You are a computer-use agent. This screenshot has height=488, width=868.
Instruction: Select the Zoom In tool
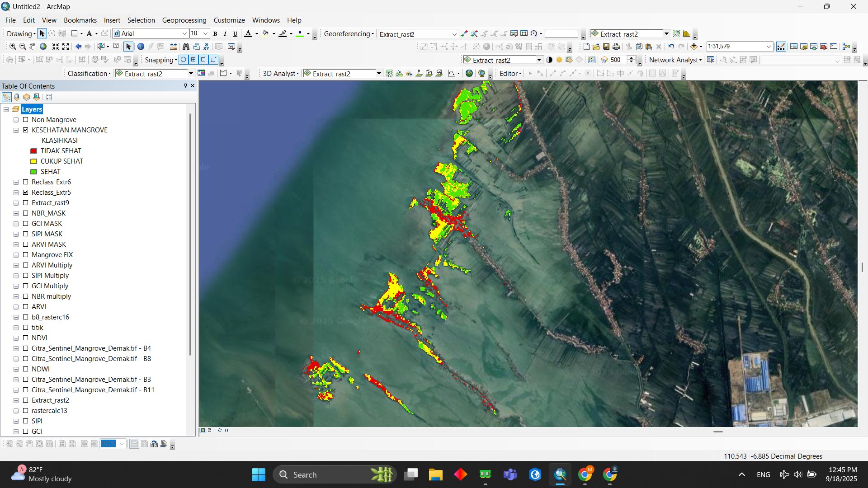13,47
